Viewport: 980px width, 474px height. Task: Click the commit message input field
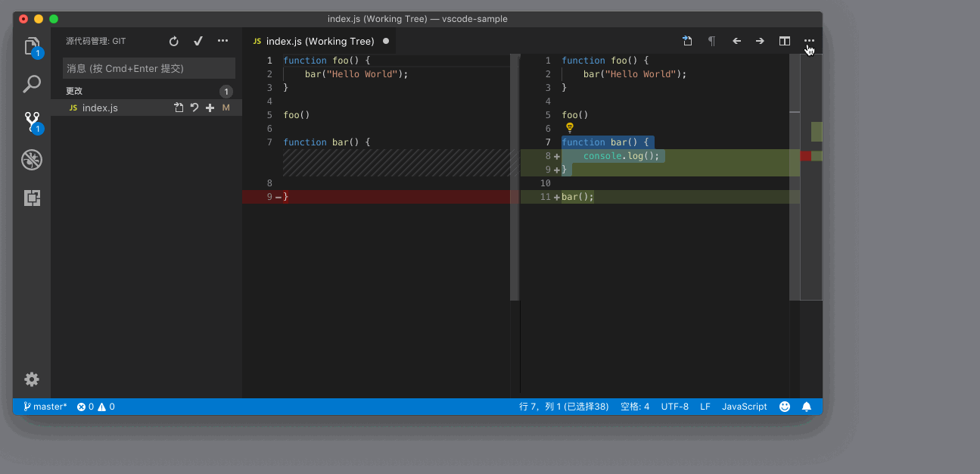148,69
